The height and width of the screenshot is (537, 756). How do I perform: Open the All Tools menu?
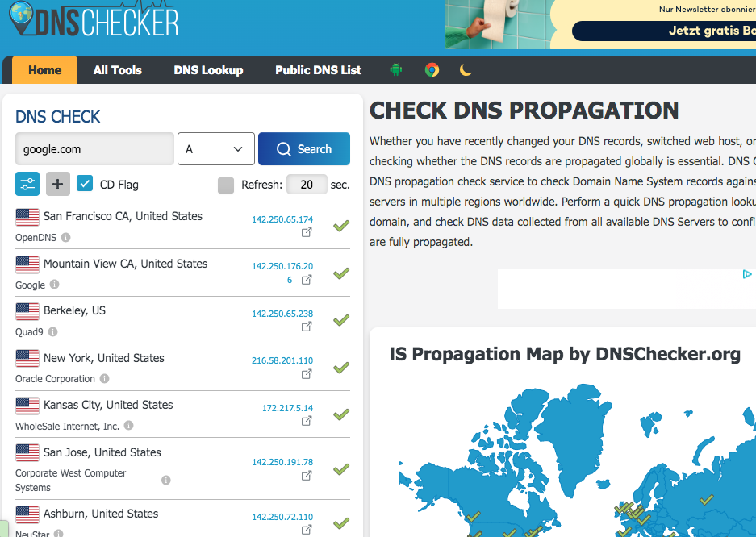[118, 70]
